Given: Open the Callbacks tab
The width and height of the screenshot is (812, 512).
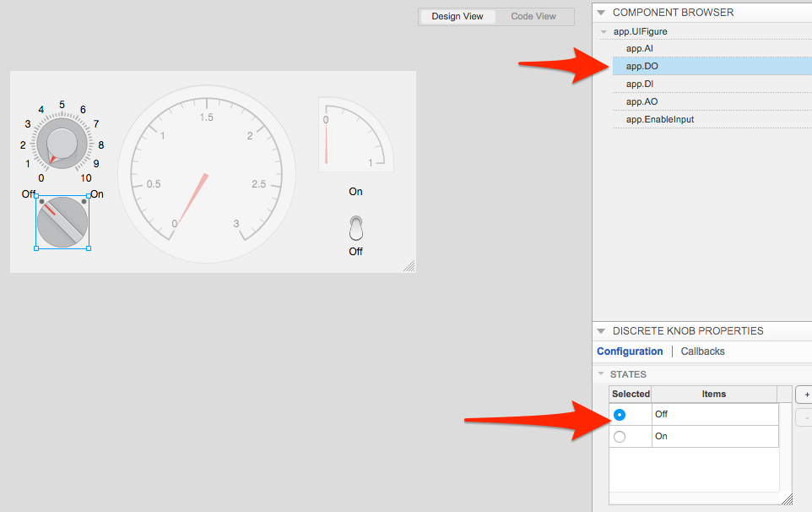Looking at the screenshot, I should point(701,351).
